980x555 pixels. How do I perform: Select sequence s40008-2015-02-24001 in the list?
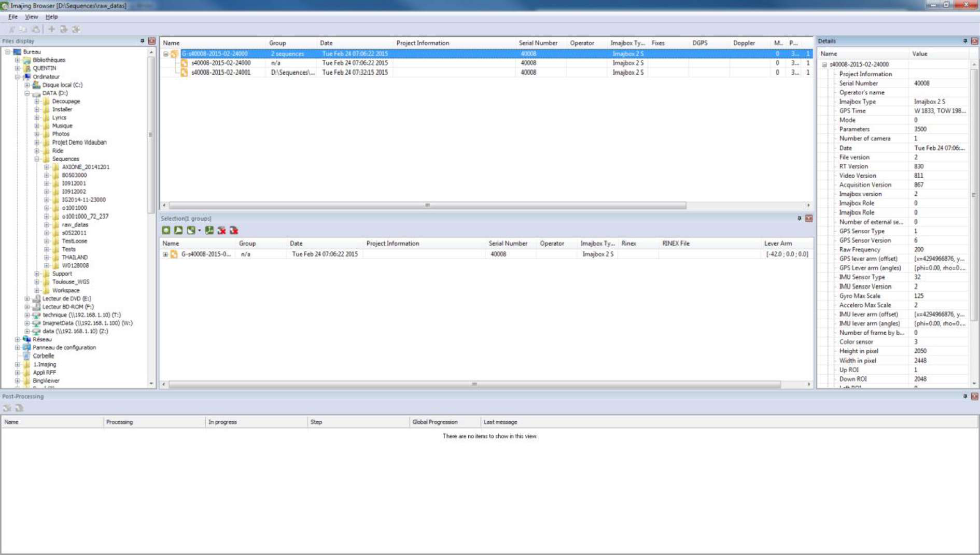(221, 73)
